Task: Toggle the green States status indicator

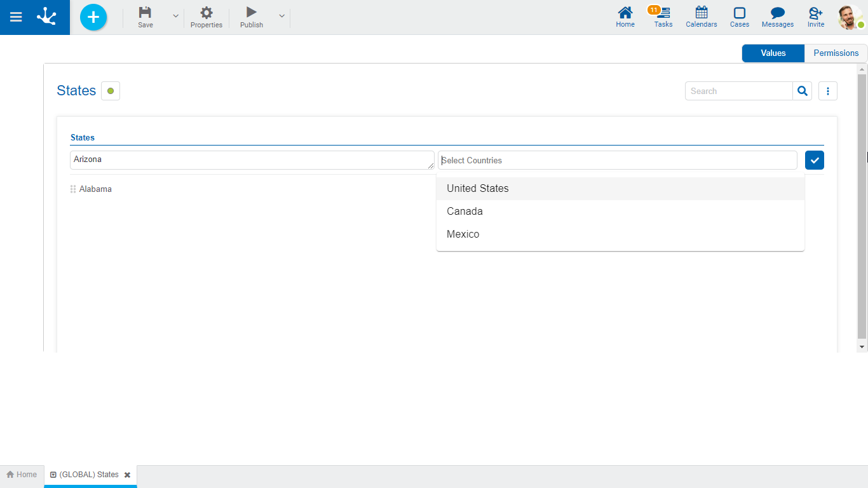Action: point(111,91)
